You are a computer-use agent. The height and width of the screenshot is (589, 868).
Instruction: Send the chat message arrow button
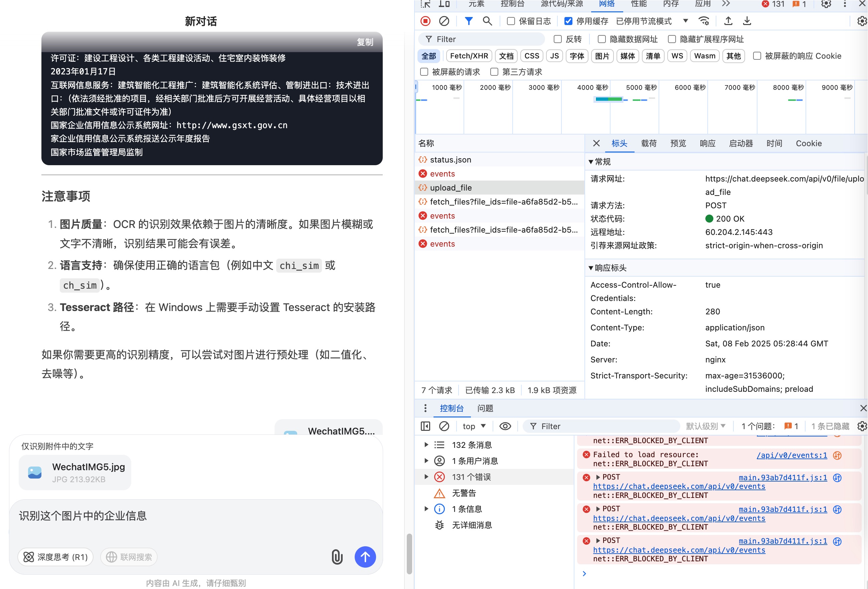[x=365, y=557]
